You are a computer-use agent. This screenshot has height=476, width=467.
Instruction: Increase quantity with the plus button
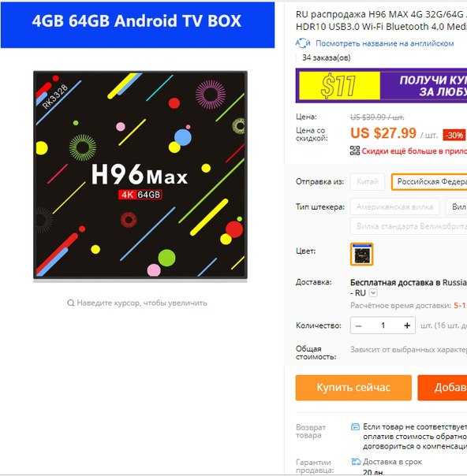[407, 325]
